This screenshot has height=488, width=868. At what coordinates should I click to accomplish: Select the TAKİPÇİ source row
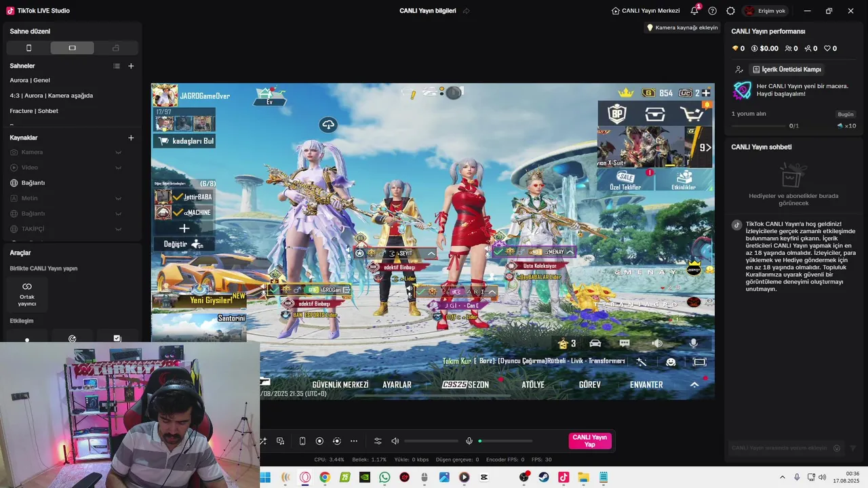tap(72, 229)
